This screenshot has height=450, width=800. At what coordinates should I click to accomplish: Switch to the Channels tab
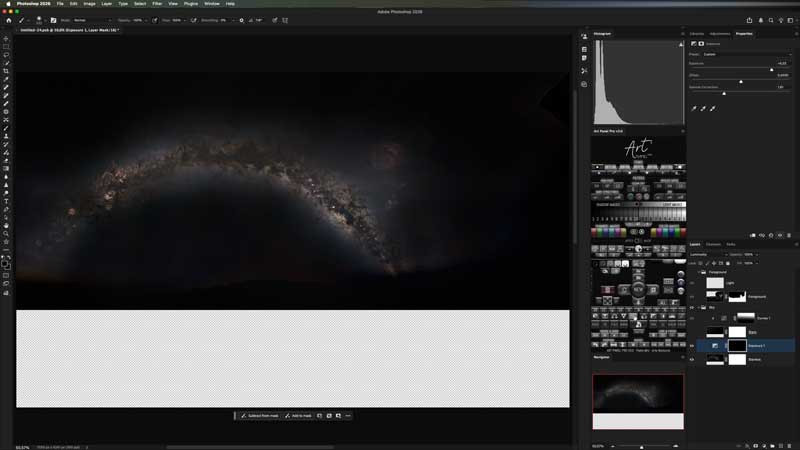(713, 244)
